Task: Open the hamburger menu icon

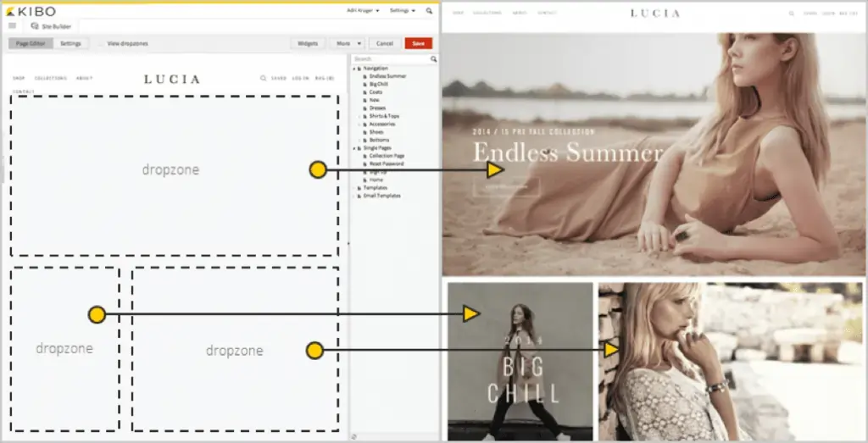Action: (12, 25)
